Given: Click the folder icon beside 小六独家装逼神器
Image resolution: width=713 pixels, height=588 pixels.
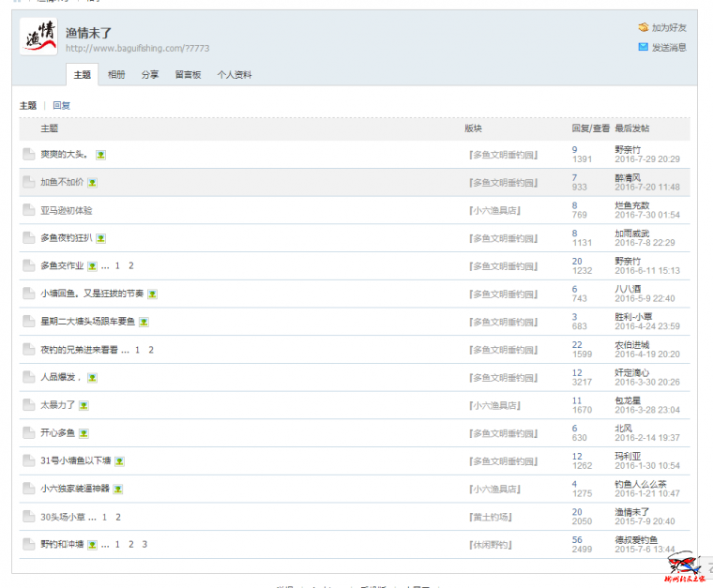Looking at the screenshot, I should point(29,489).
